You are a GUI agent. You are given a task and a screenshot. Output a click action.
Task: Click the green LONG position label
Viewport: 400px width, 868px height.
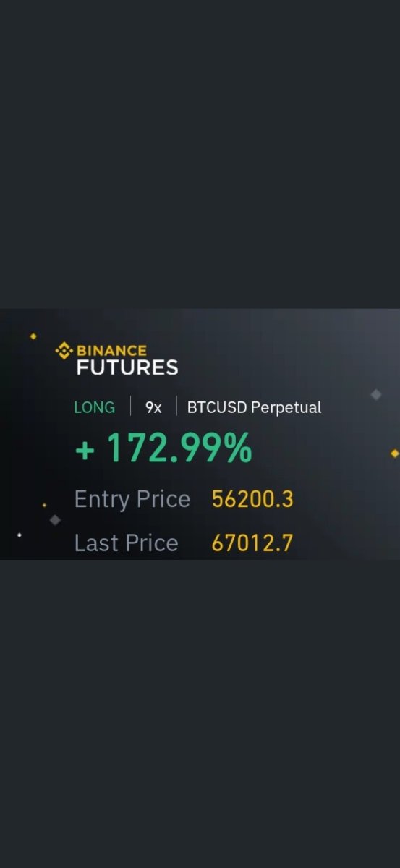[x=94, y=407]
